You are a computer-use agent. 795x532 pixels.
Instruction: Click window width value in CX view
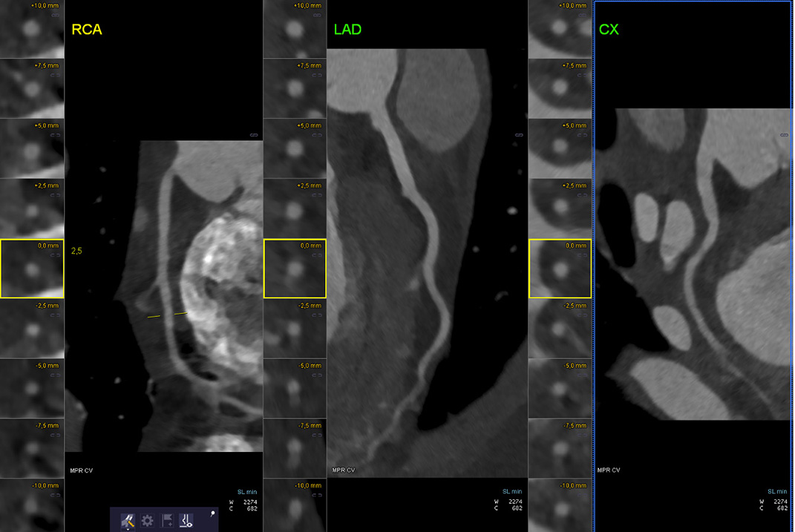point(782,502)
